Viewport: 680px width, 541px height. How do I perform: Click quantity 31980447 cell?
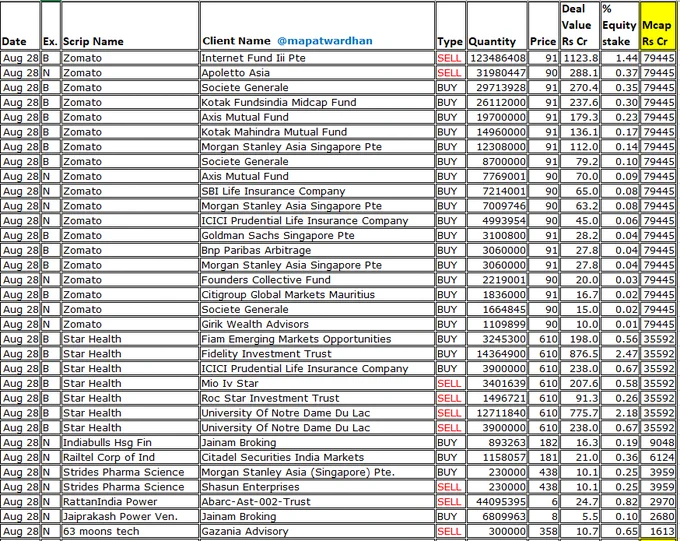pos(497,72)
